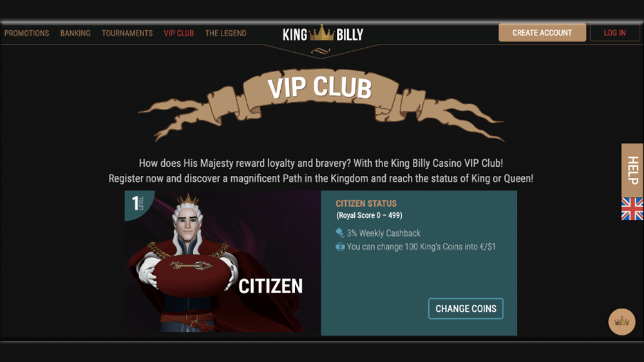The height and width of the screenshot is (362, 644).
Task: Open the Promotions menu item
Action: (x=26, y=33)
